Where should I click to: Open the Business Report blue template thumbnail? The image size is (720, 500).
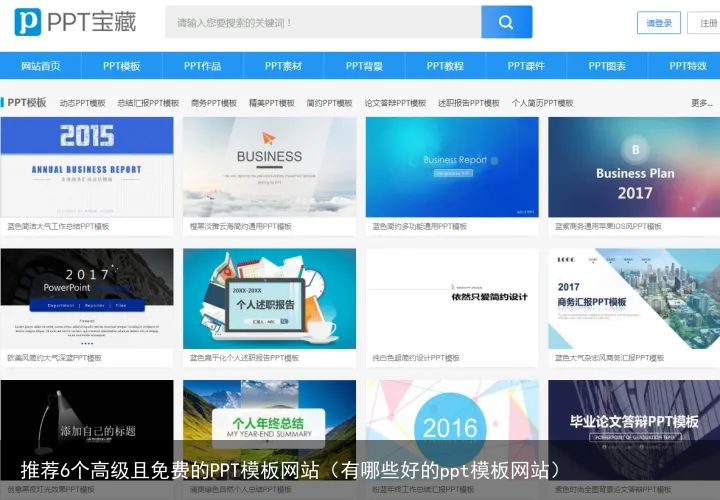(452, 167)
